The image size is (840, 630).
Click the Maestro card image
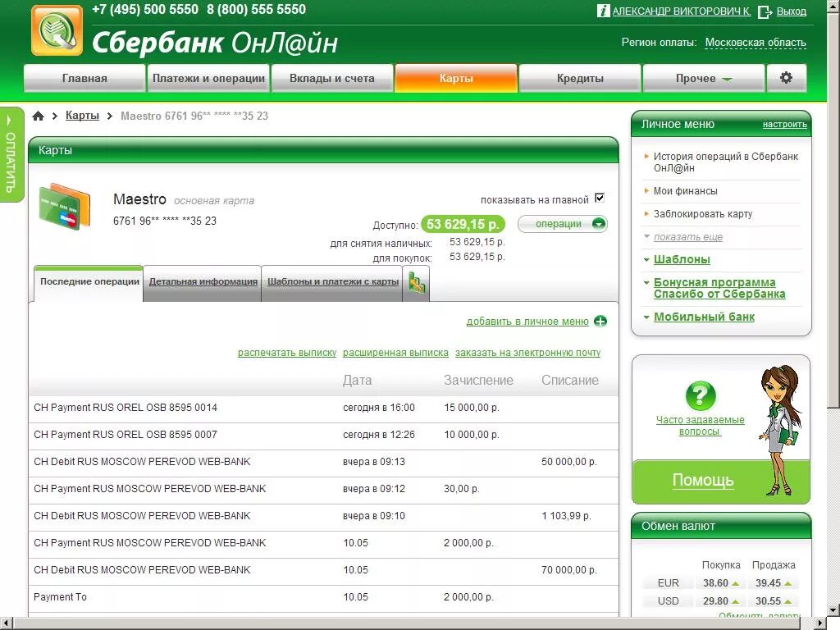[65, 206]
